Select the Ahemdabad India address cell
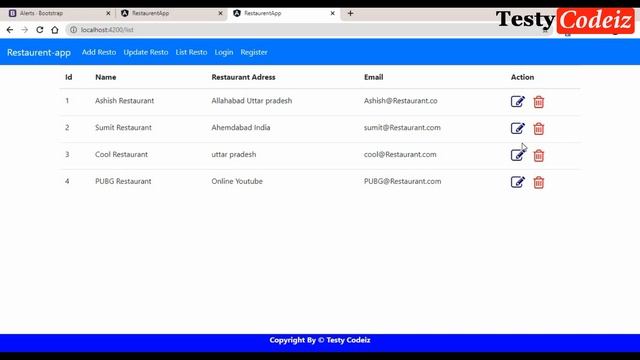 pos(241,128)
